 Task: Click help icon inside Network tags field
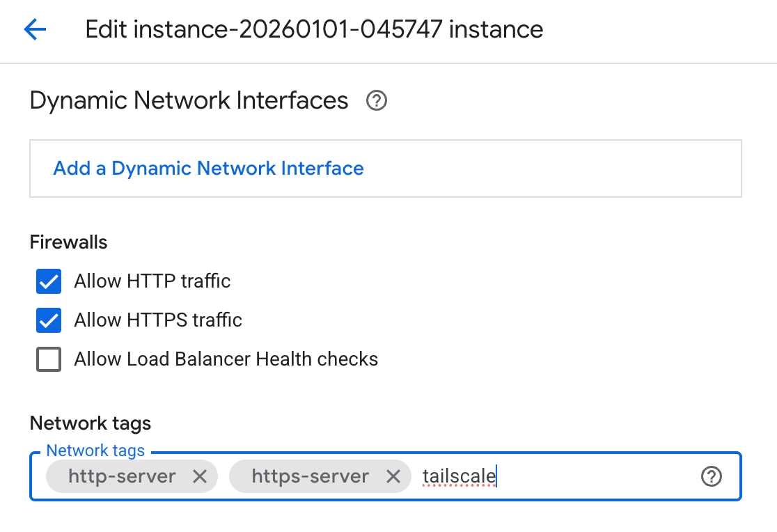point(711,476)
